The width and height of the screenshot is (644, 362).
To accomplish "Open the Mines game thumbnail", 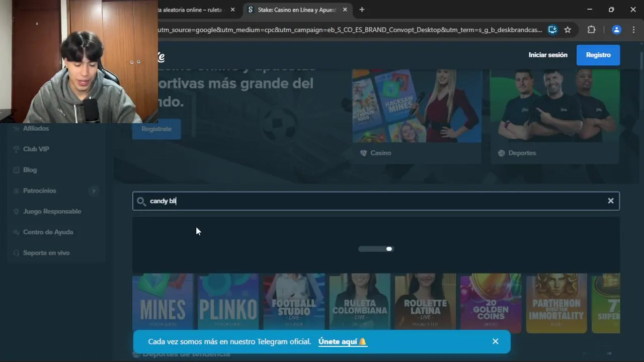I will click(163, 303).
